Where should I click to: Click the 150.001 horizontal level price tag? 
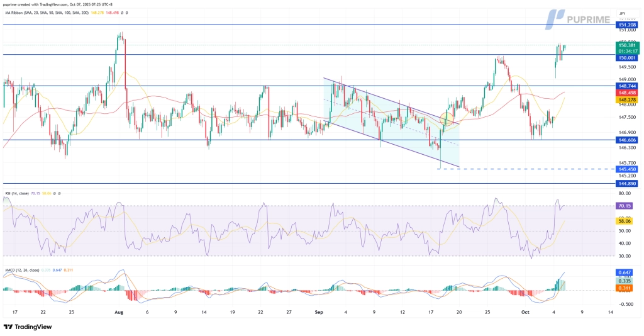tap(627, 57)
